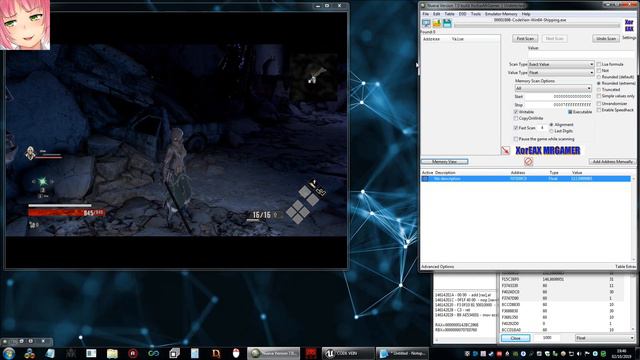Toggle the Lua formula checkbox
This screenshot has height=360, width=640.
pyautogui.click(x=599, y=64)
